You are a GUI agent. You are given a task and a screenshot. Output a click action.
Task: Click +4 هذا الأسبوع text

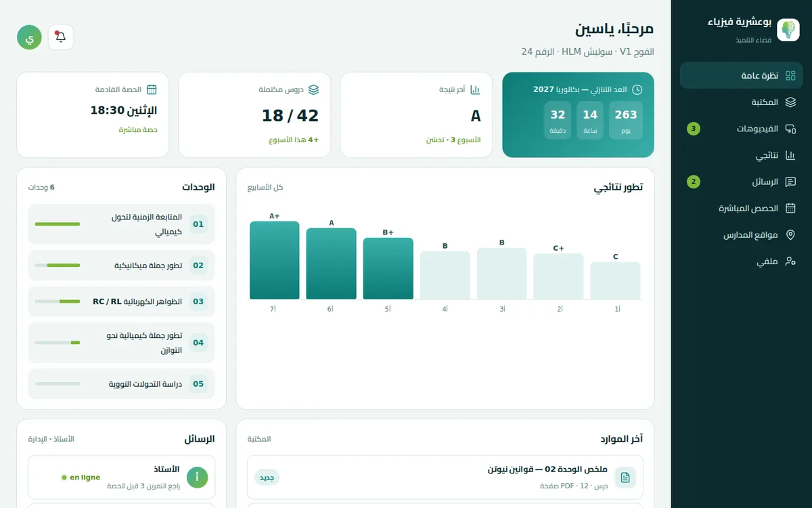coord(294,140)
